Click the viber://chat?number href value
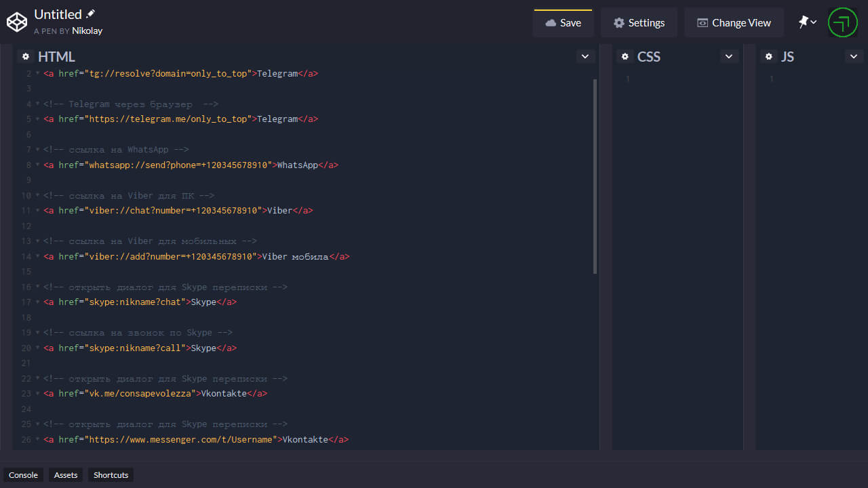Image resolution: width=868 pixels, height=488 pixels. [x=173, y=210]
